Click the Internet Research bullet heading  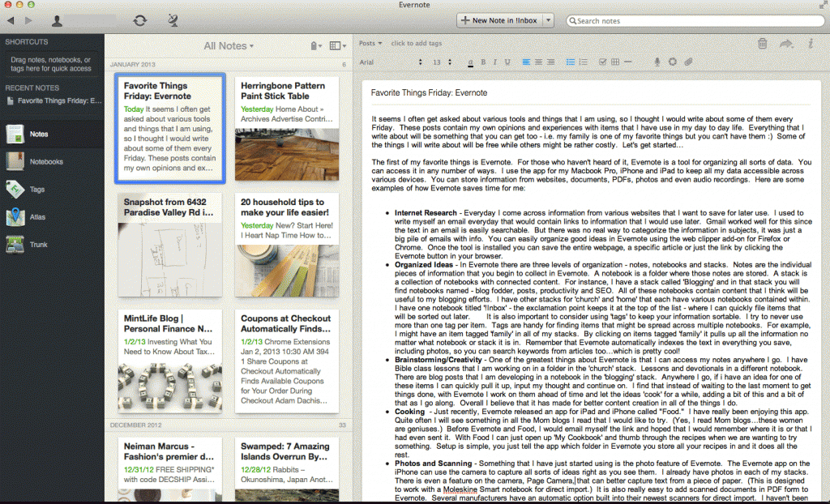(426, 213)
